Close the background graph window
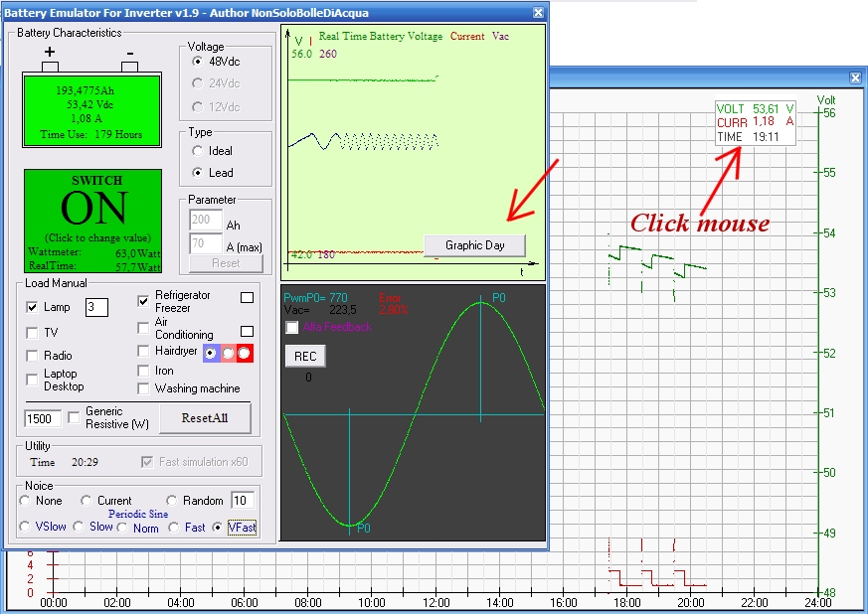This screenshot has width=868, height=614. click(854, 77)
